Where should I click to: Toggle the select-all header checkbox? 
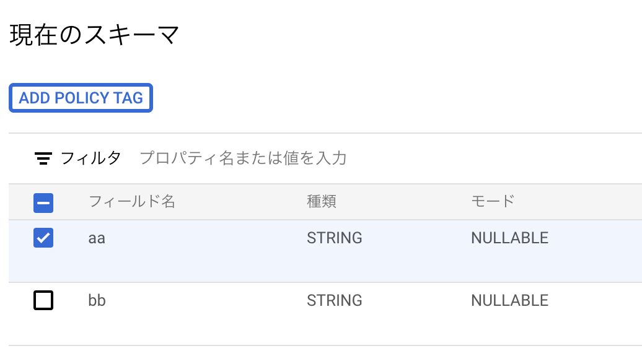pos(43,202)
